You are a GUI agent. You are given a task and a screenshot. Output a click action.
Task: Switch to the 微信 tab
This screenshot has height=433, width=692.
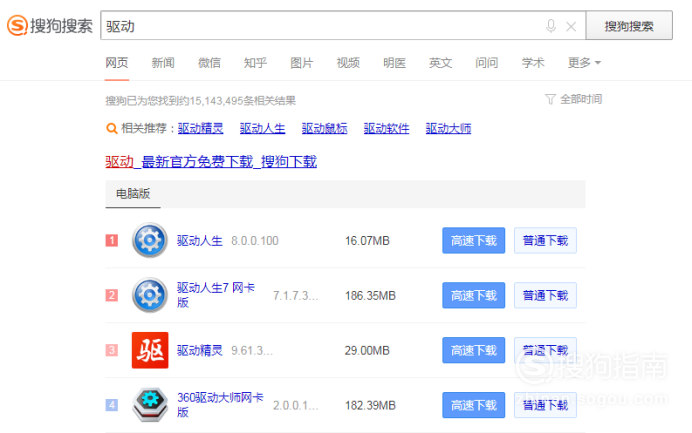tap(209, 63)
